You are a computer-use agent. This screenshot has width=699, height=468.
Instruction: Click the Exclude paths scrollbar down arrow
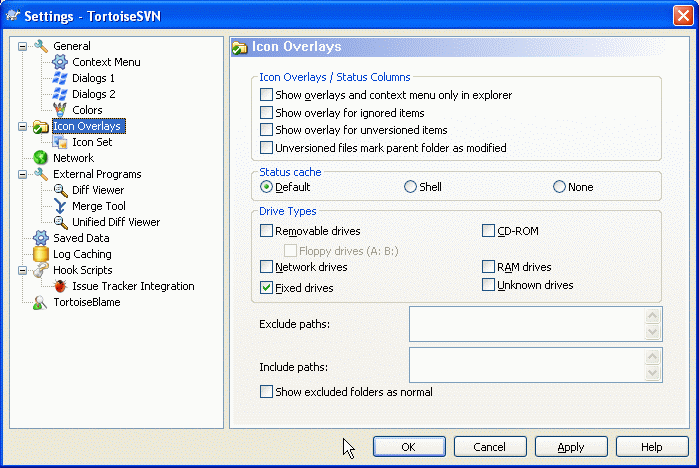(x=653, y=333)
